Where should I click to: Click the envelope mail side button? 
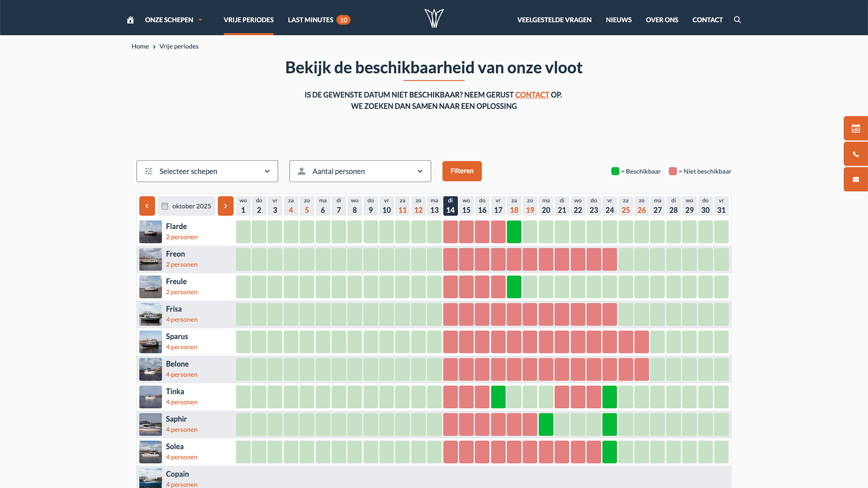[x=855, y=180]
